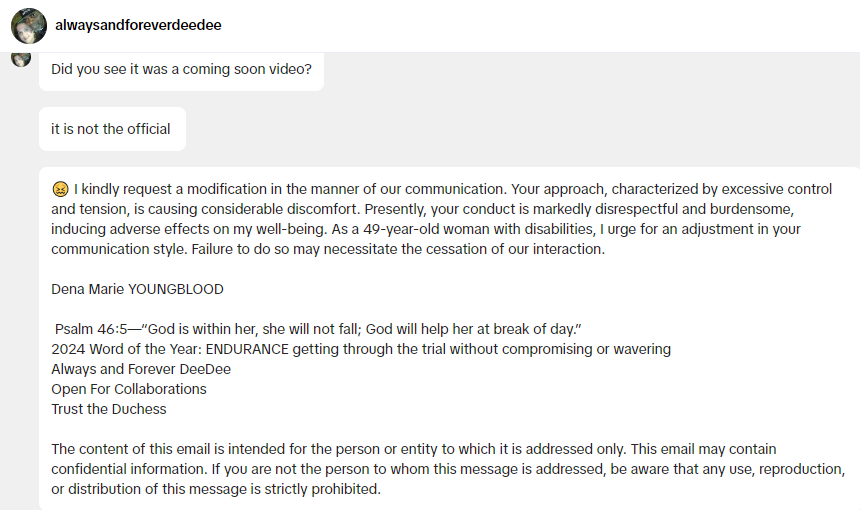Click the 'Open For Collaborations' line

pyautogui.click(x=129, y=389)
